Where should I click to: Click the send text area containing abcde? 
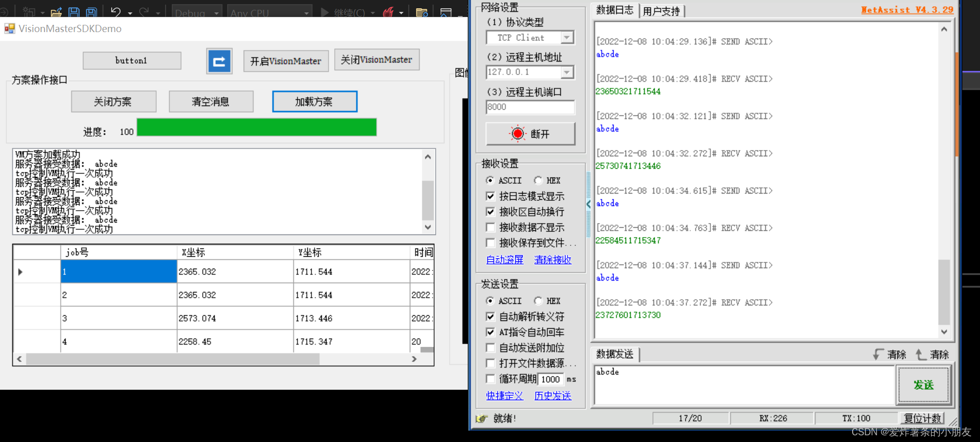coord(744,385)
